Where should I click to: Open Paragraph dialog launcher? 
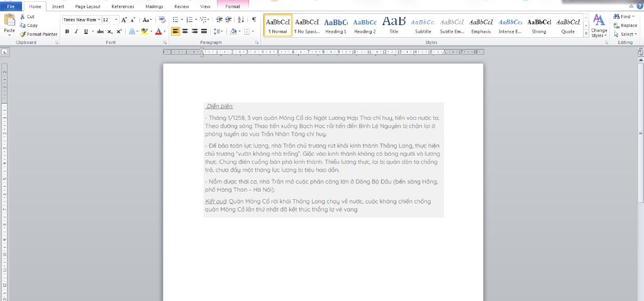point(257,43)
